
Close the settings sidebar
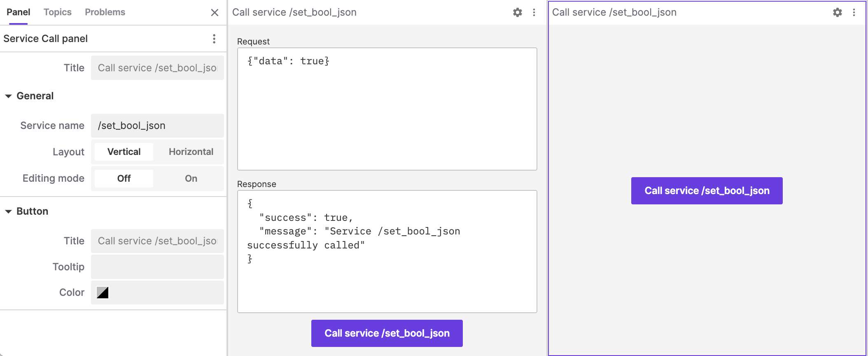tap(215, 12)
